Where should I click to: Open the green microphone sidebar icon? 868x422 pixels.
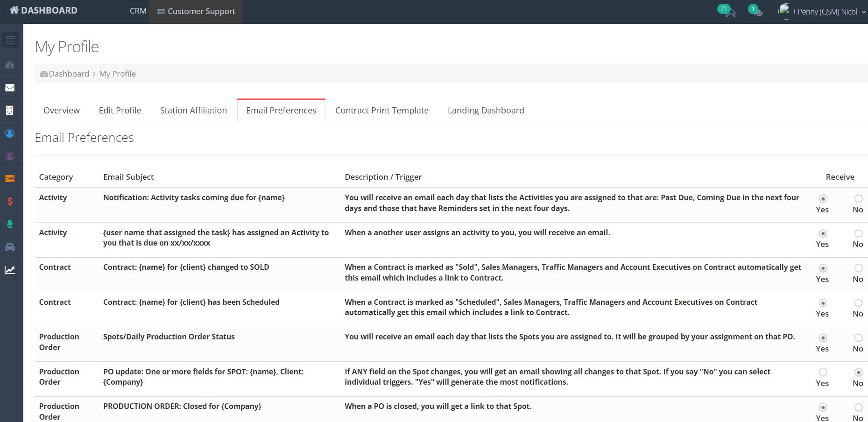coord(10,224)
